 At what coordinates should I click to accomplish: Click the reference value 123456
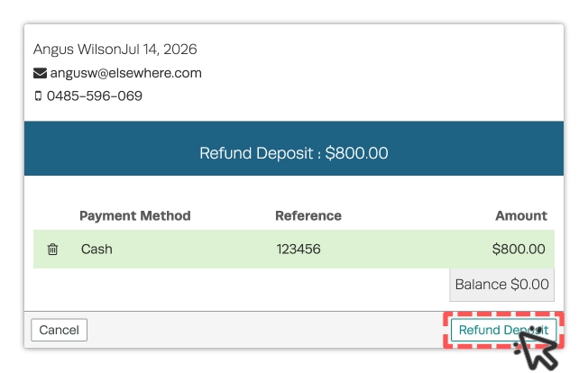[x=299, y=249]
